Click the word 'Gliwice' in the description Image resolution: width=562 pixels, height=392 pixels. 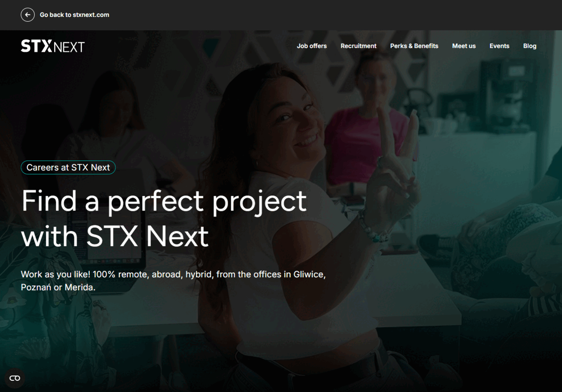click(309, 274)
